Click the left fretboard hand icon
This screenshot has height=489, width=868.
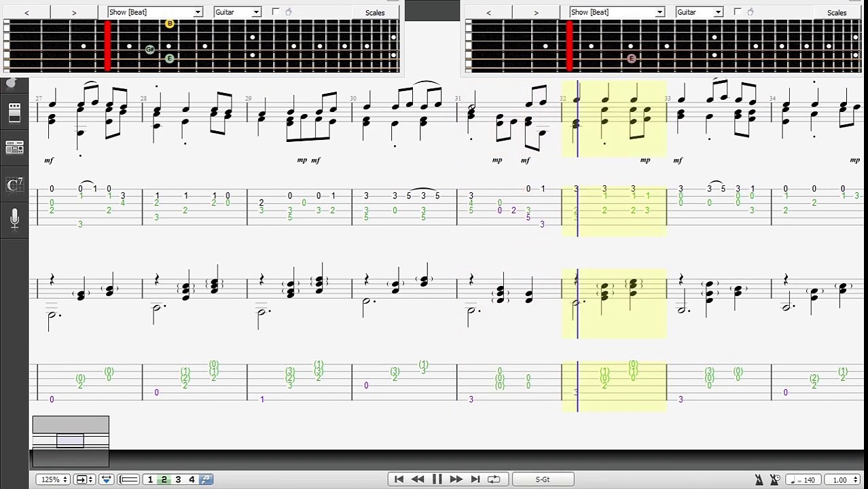click(289, 12)
